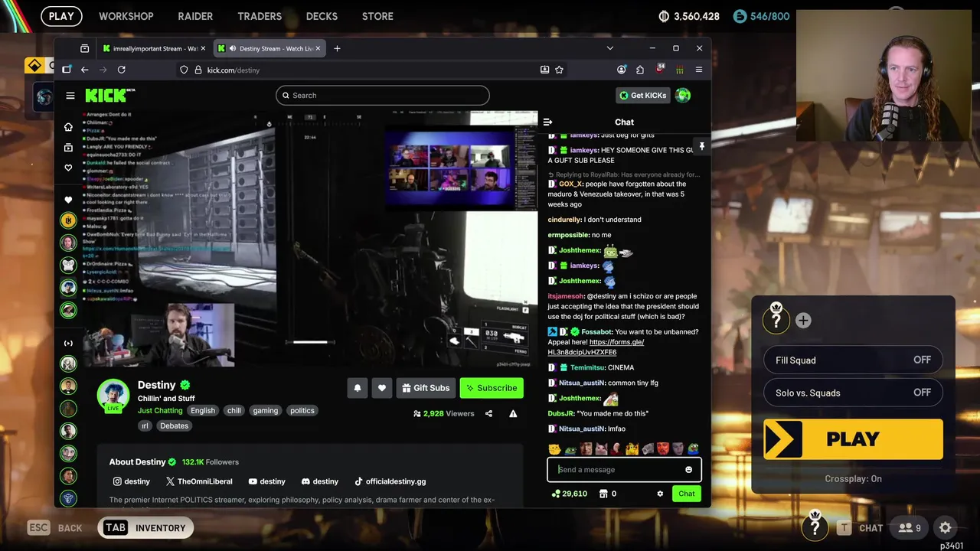
Task: Open chat settings gear icon
Action: (x=660, y=494)
